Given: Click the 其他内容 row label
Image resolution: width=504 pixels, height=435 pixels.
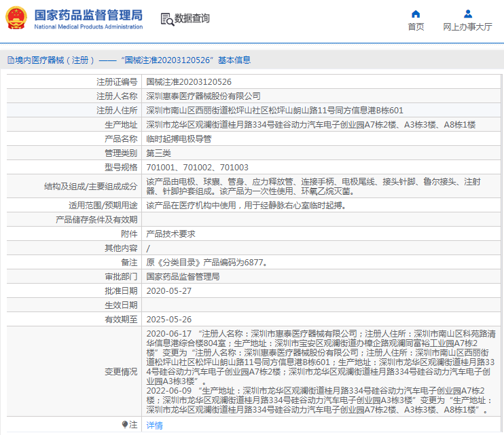Looking at the screenshot, I should tap(121, 248).
